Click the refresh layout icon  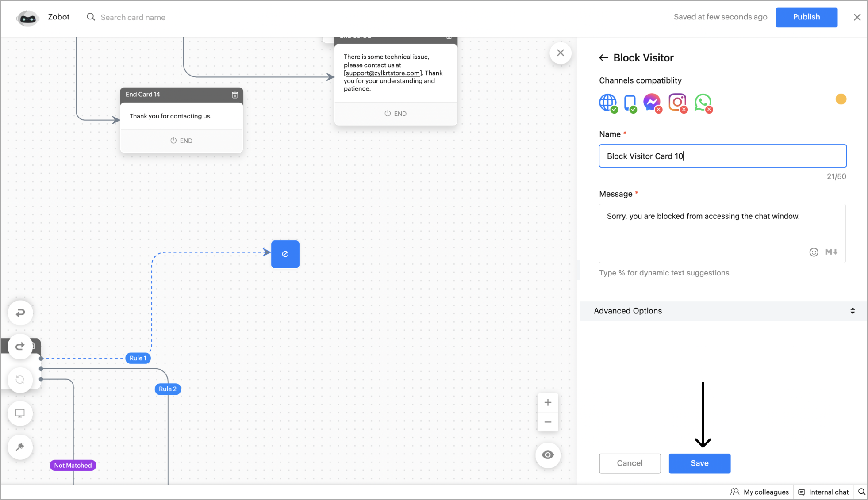(20, 380)
